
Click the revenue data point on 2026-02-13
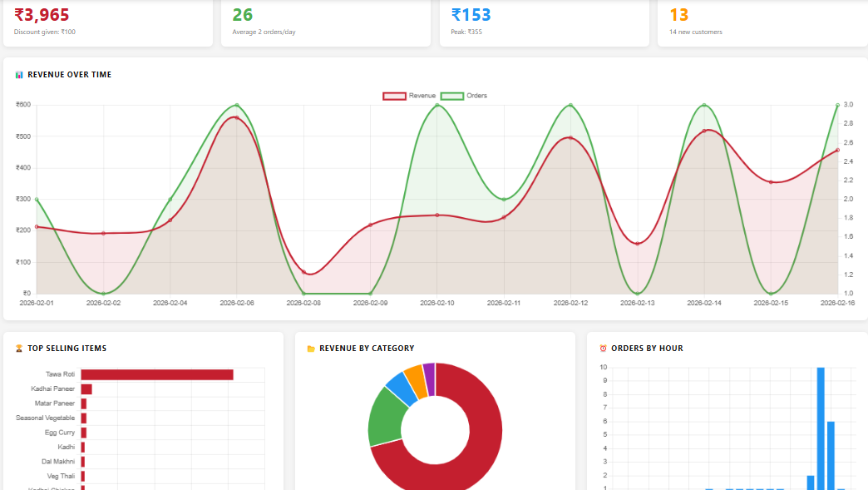(638, 244)
